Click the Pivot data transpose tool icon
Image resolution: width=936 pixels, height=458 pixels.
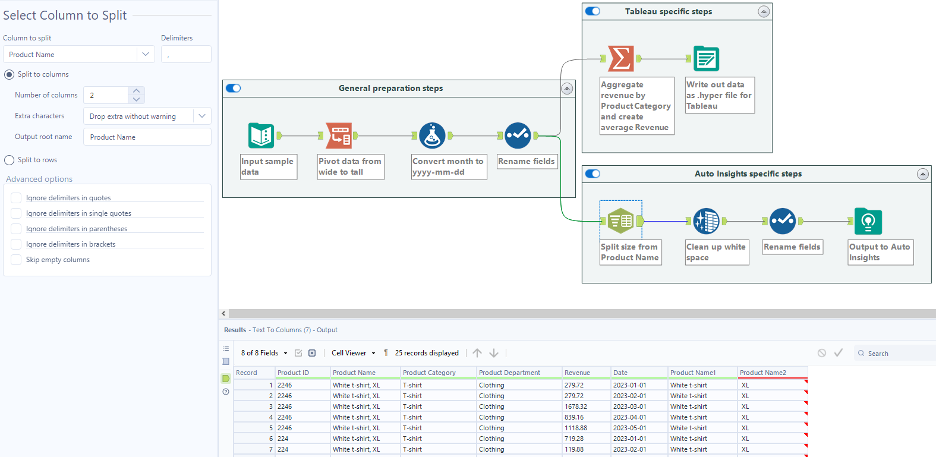tap(339, 135)
